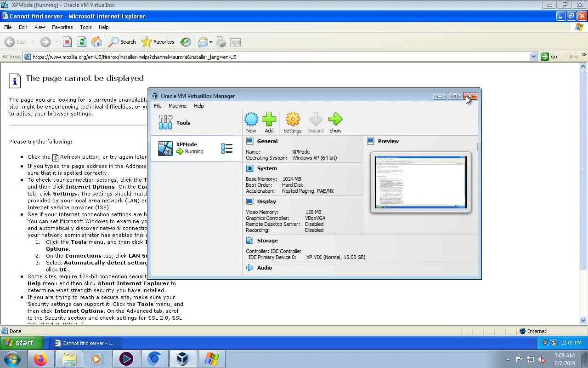
Task: Click the IE Home icon
Action: coord(96,42)
